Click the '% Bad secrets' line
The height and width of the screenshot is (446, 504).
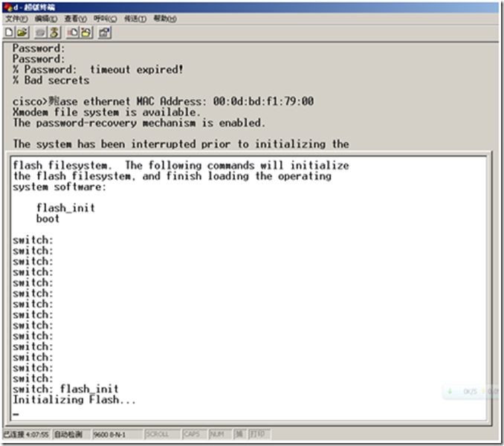click(51, 80)
